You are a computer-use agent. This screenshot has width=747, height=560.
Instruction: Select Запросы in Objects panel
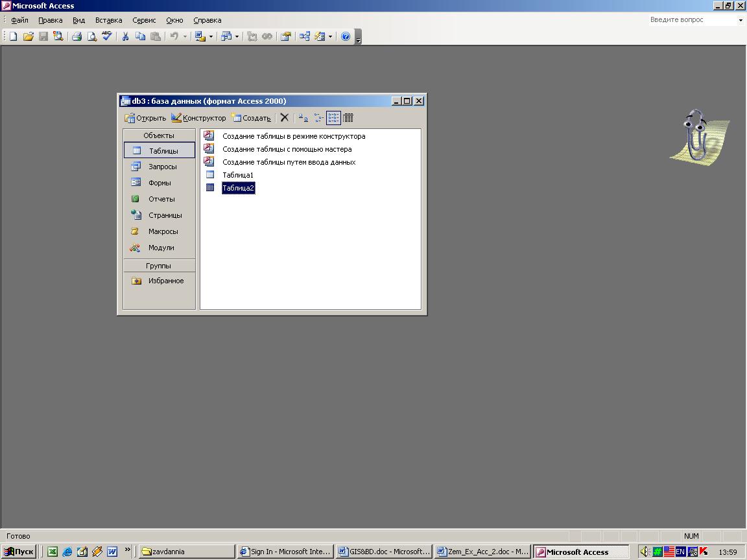point(159,167)
